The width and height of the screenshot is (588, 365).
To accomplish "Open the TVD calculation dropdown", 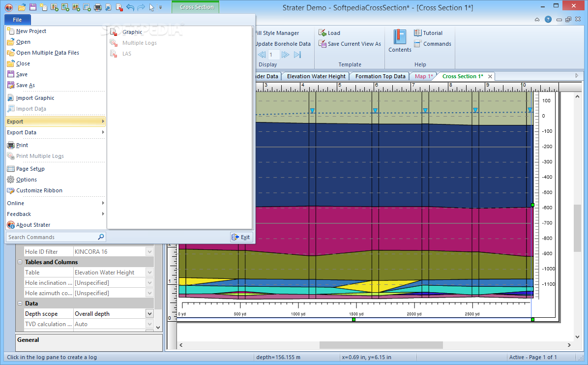I will click(x=149, y=324).
